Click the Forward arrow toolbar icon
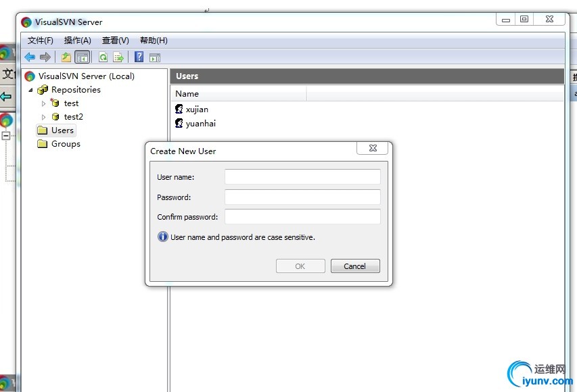 (45, 57)
